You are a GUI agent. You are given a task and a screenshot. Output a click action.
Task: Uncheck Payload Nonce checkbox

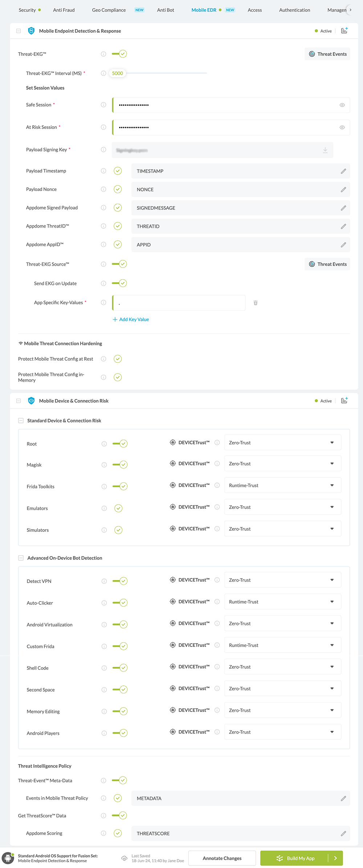pyautogui.click(x=118, y=189)
